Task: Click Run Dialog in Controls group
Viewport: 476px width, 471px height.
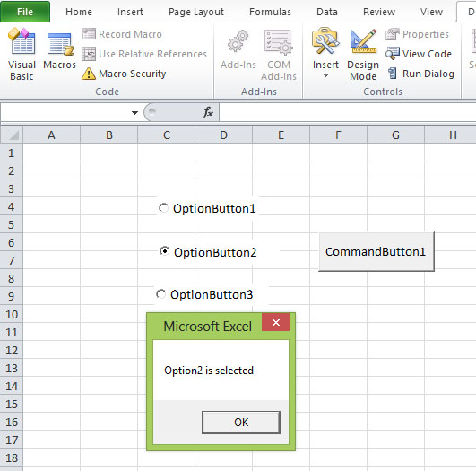Action: [x=420, y=74]
